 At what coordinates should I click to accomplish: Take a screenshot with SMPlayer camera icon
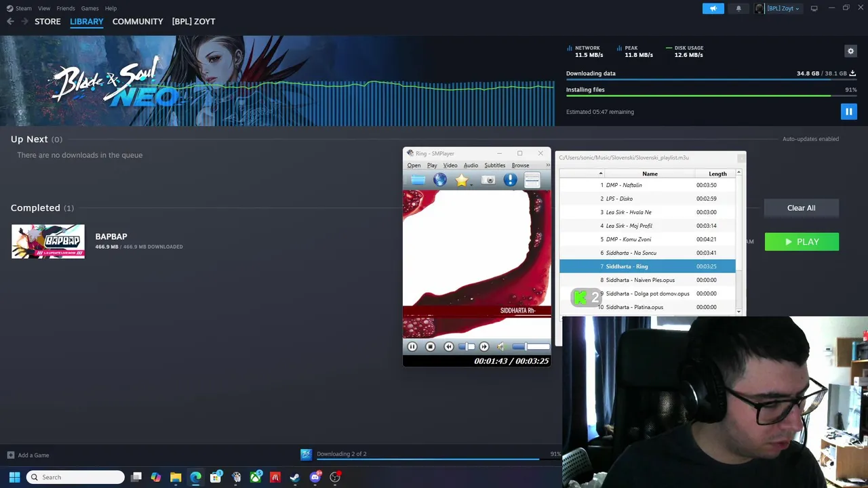(488, 180)
